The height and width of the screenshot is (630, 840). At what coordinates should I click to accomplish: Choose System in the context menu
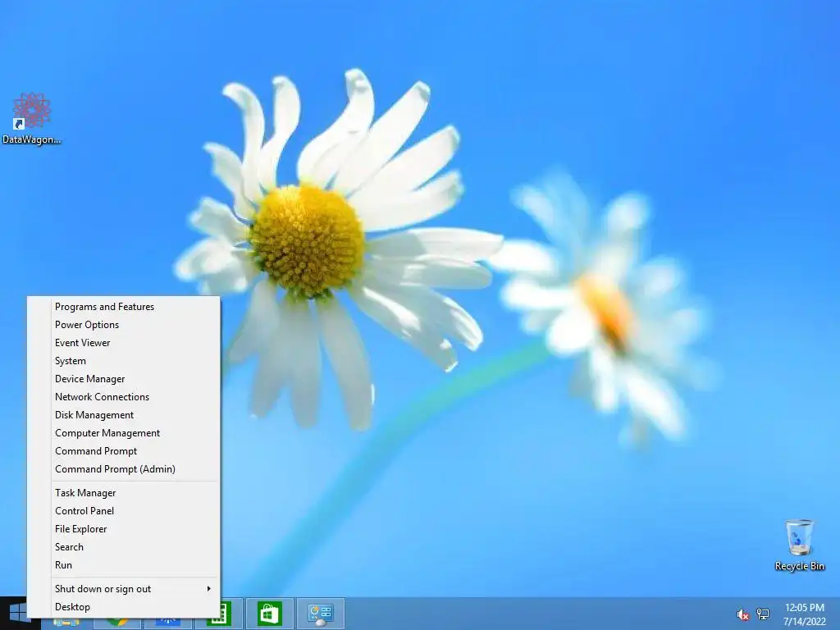coord(123,361)
